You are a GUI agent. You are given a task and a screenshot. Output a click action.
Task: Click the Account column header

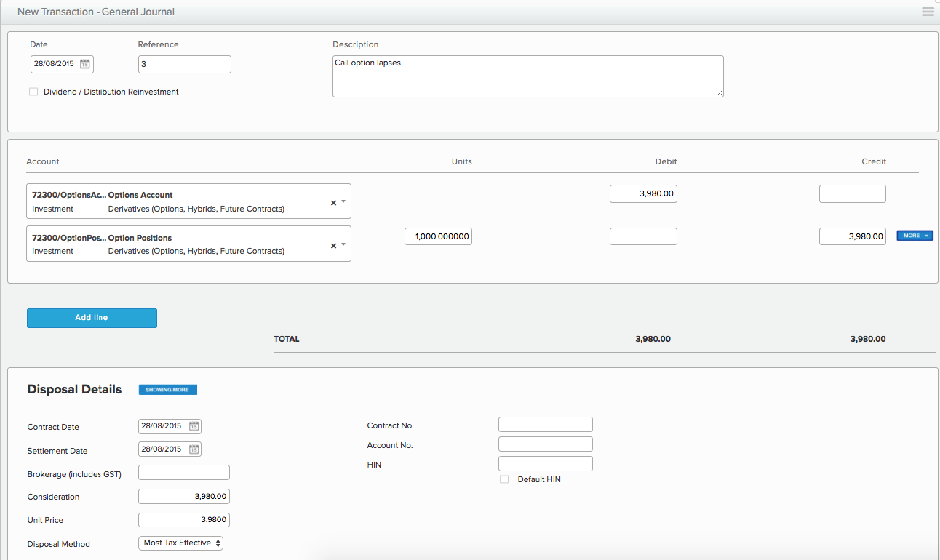pos(43,161)
